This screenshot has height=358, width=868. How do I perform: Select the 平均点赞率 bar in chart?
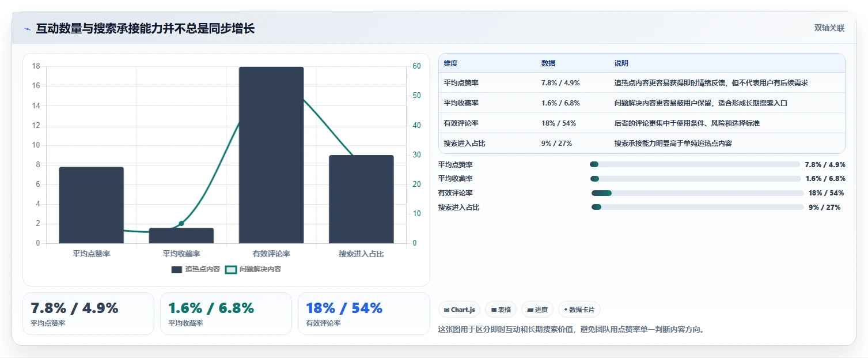tap(92, 205)
